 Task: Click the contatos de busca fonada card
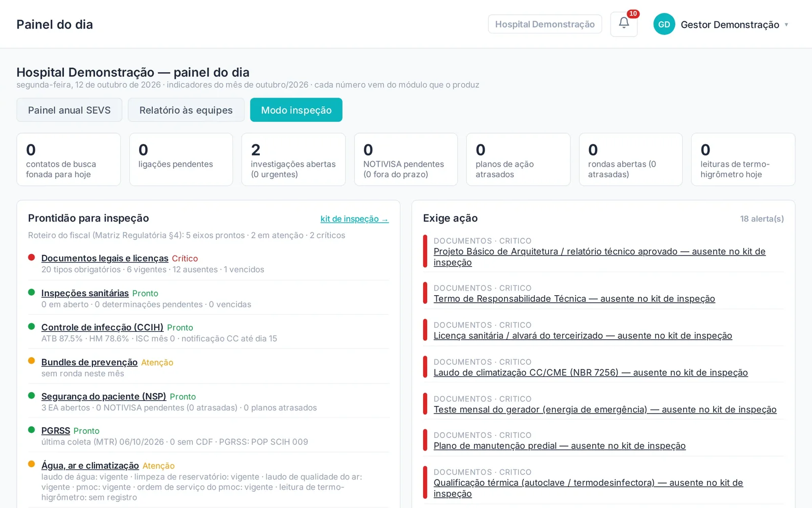[x=69, y=160]
